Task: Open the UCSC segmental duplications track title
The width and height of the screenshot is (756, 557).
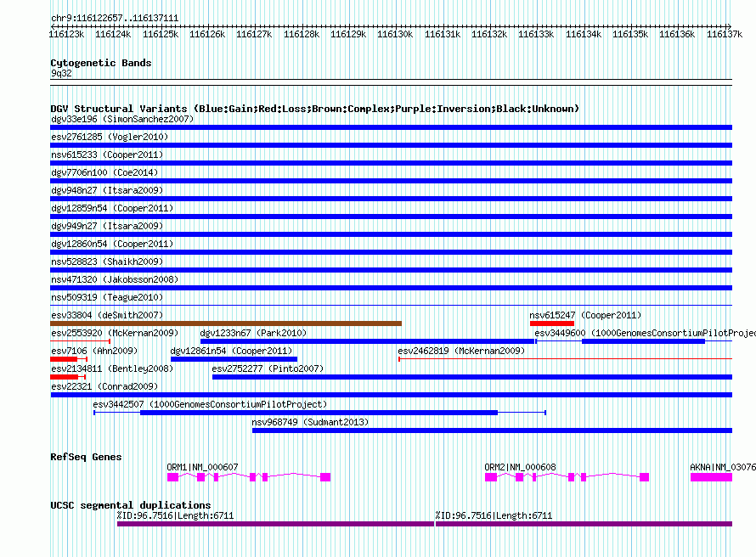Action: pos(131,505)
